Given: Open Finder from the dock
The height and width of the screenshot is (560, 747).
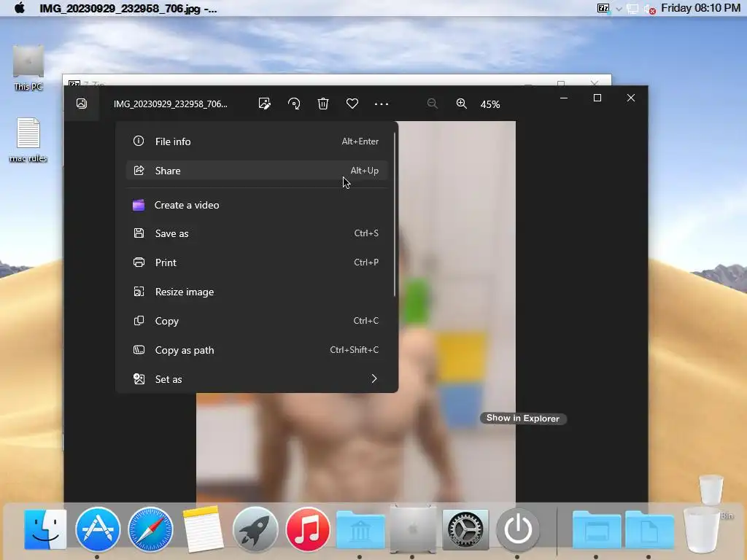Looking at the screenshot, I should click(x=45, y=529).
